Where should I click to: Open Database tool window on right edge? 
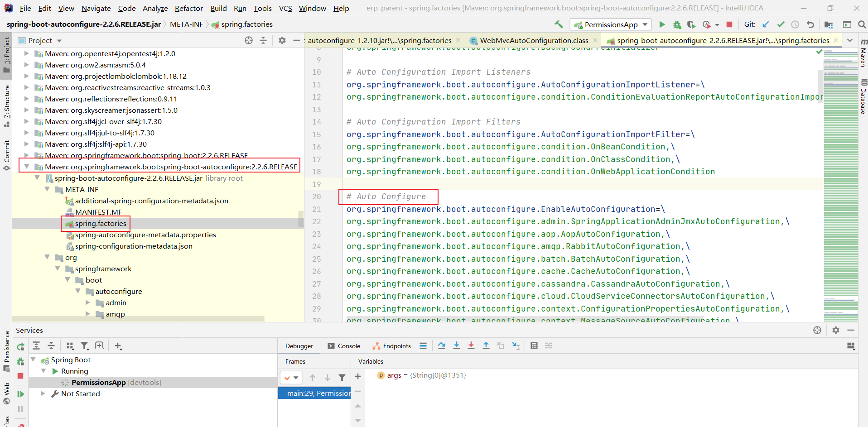(863, 96)
